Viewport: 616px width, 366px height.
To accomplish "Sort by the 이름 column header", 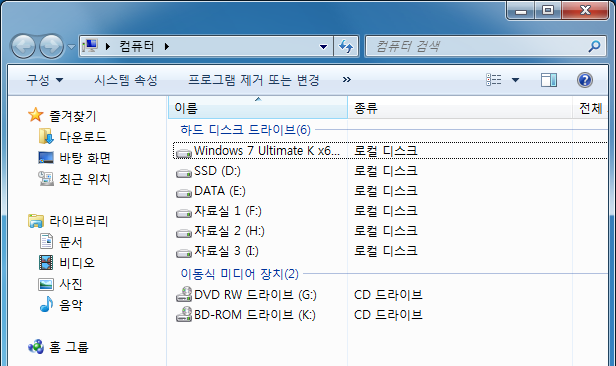I will [258, 108].
